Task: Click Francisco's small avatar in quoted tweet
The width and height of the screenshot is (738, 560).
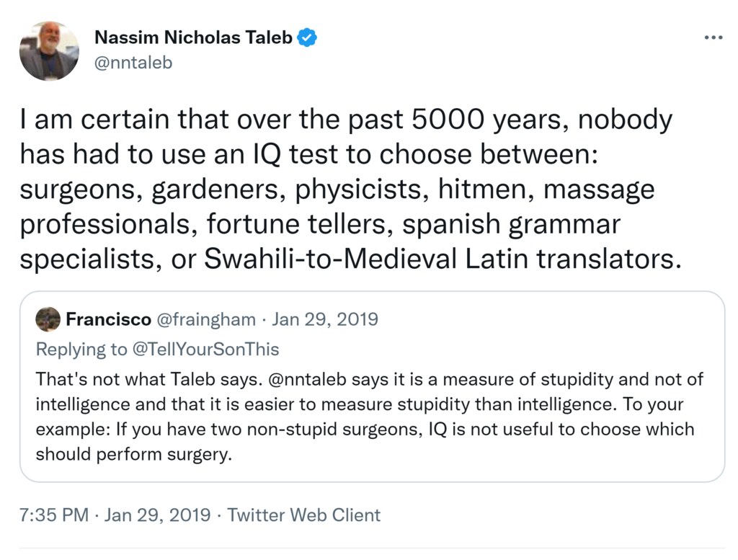Action: pyautogui.click(x=48, y=319)
